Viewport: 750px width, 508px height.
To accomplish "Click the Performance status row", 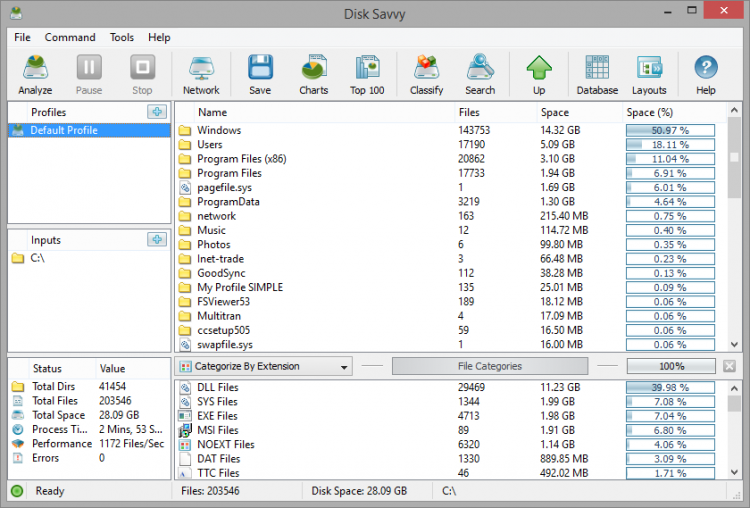I will tap(89, 444).
